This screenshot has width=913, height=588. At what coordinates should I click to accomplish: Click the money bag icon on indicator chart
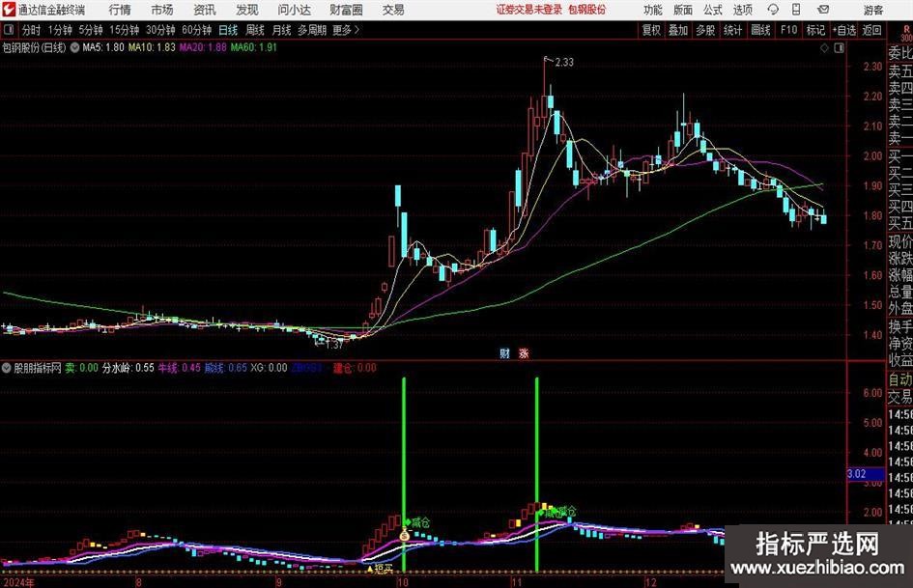(404, 534)
